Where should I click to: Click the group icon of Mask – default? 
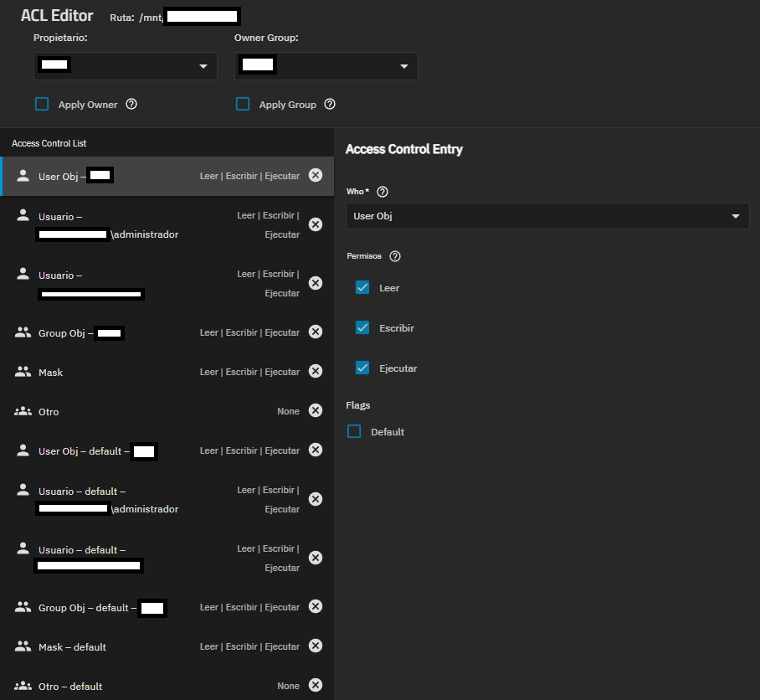tap(23, 646)
